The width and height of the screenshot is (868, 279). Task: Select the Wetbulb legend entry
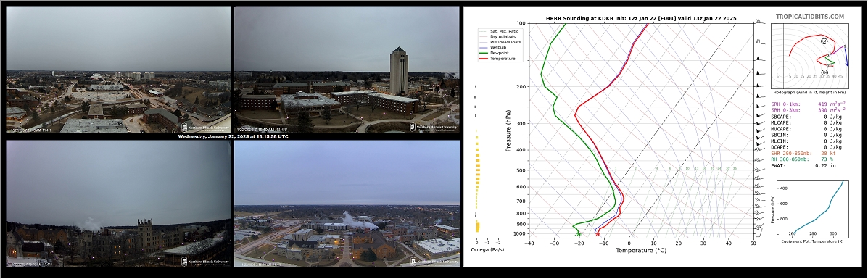(495, 48)
